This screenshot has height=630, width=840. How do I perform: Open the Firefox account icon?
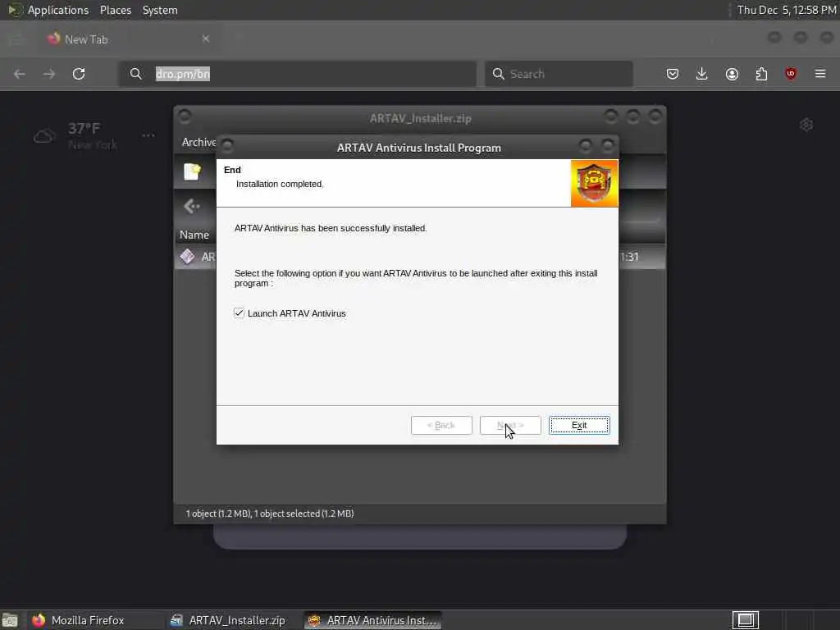point(732,74)
